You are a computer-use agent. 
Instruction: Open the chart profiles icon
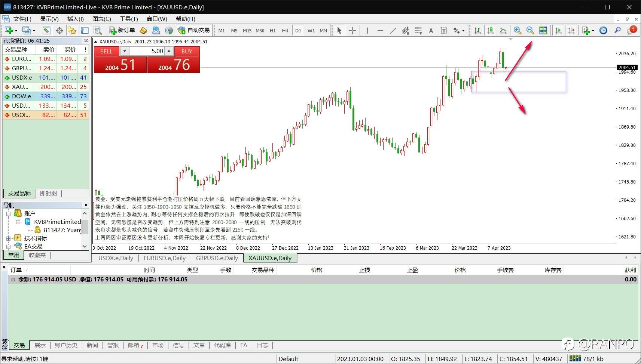tap(26, 30)
